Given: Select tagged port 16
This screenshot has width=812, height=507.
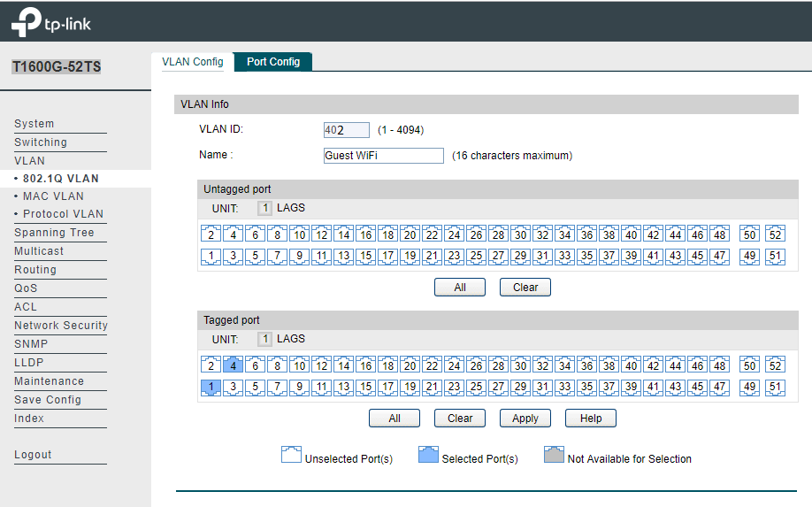Looking at the screenshot, I should pos(365,365).
